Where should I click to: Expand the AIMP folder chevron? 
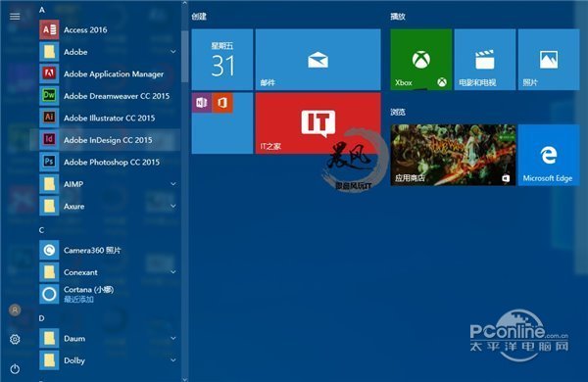[173, 184]
